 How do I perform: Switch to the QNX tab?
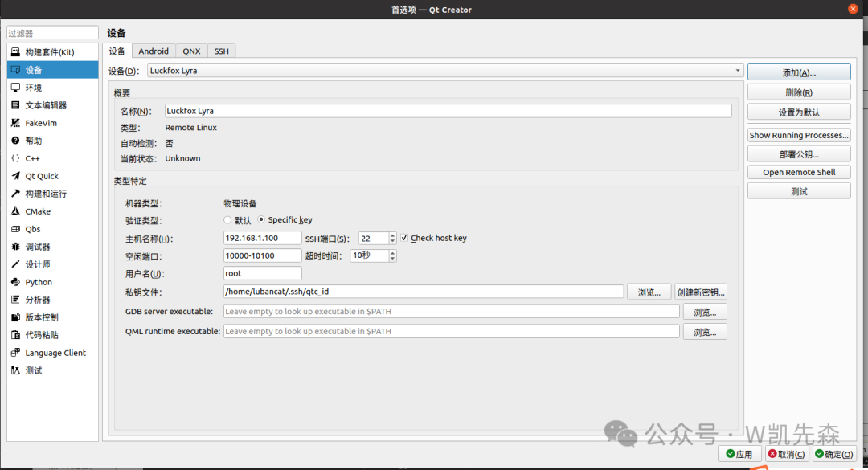tap(191, 51)
